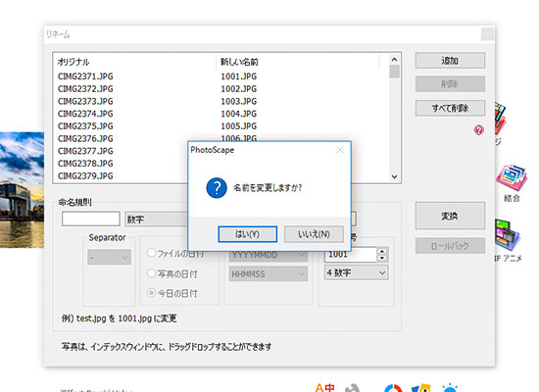The width and height of the screenshot is (539, 392).
Task: Select CIMG2375.JPG in the file list
Action: pos(85,125)
